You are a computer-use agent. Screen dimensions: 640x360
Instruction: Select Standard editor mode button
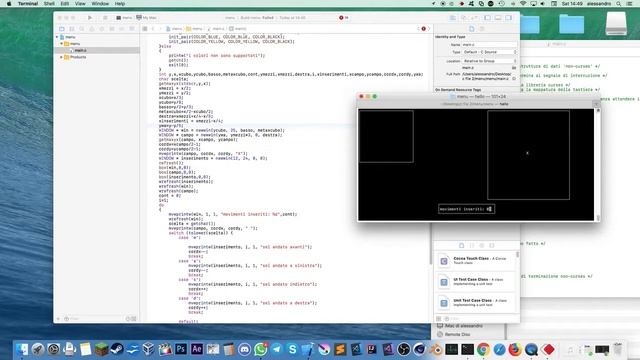453,18
